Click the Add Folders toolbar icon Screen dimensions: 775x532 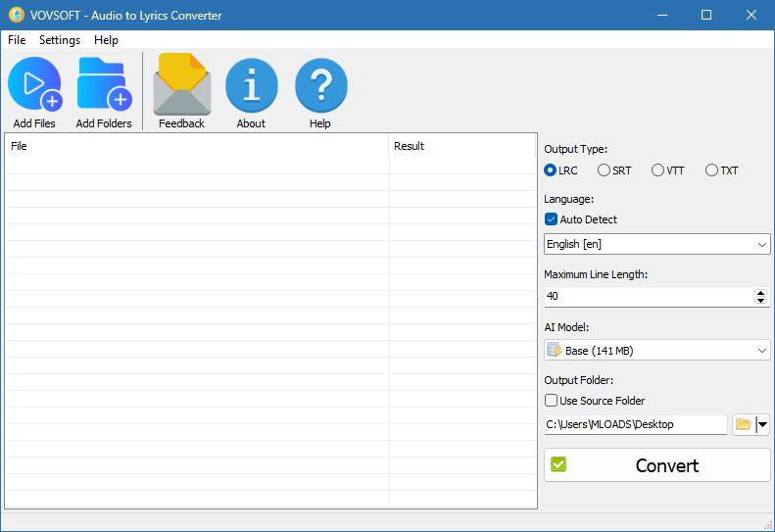104,84
